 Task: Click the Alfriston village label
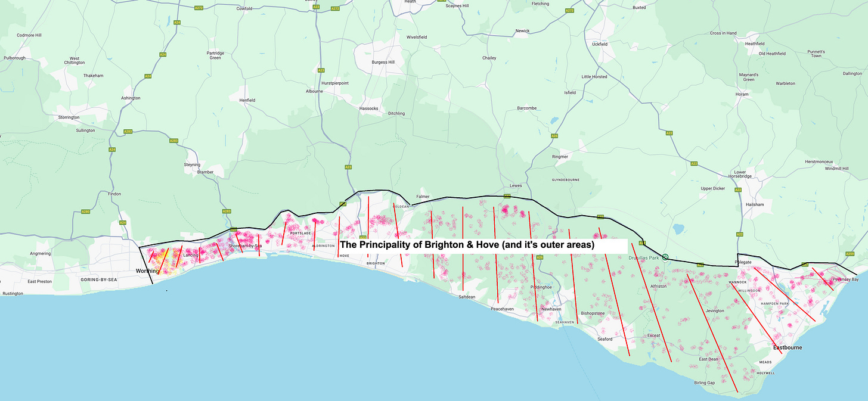click(659, 287)
